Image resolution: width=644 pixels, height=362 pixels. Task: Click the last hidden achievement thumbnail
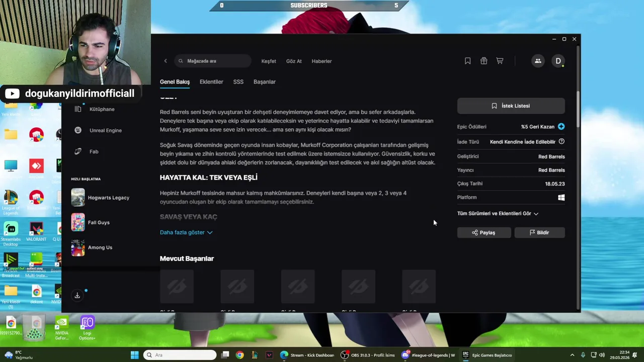419,287
